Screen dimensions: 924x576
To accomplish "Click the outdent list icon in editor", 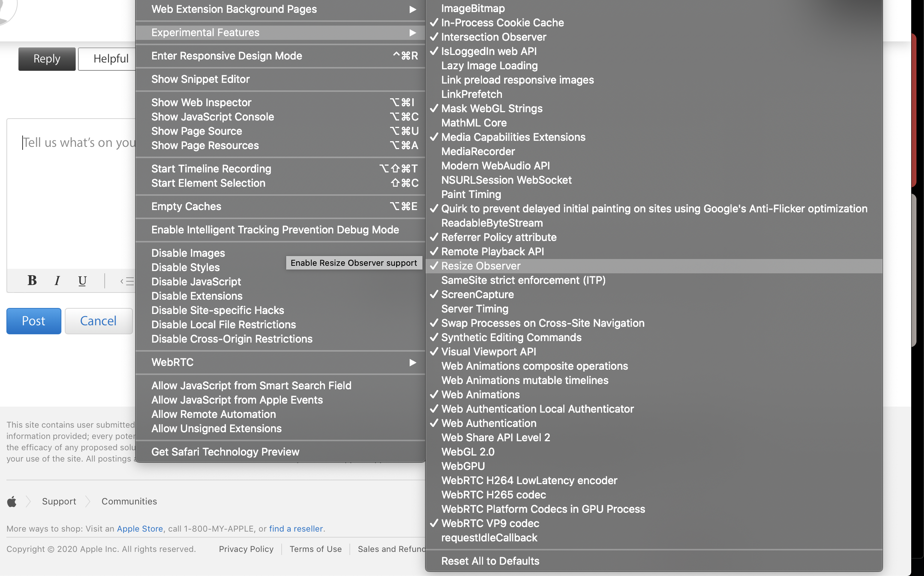I will pyautogui.click(x=127, y=281).
